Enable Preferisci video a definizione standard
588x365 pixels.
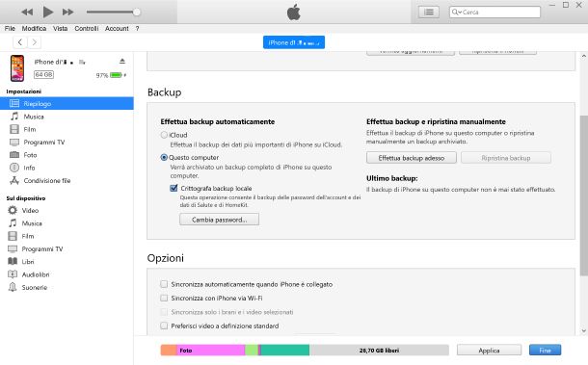(x=164, y=326)
